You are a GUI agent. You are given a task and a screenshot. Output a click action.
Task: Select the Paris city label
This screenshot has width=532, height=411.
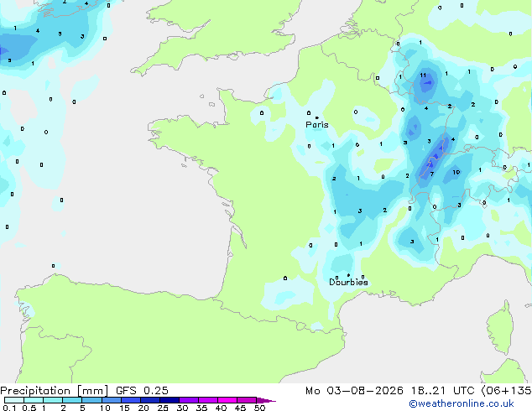(317, 125)
